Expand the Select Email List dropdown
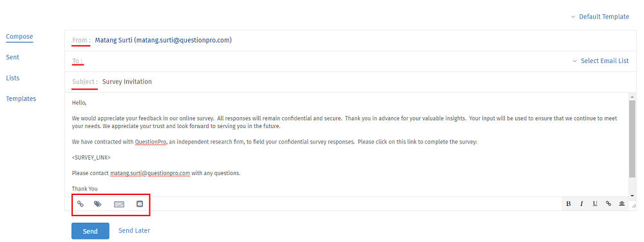Image resolution: width=644 pixels, height=242 pixels. point(601,60)
